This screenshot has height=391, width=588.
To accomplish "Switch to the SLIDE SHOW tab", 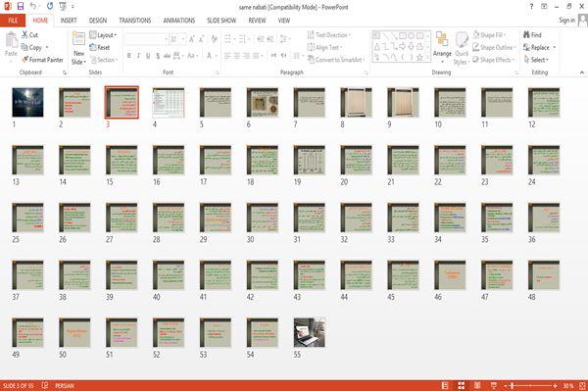I will [221, 21].
